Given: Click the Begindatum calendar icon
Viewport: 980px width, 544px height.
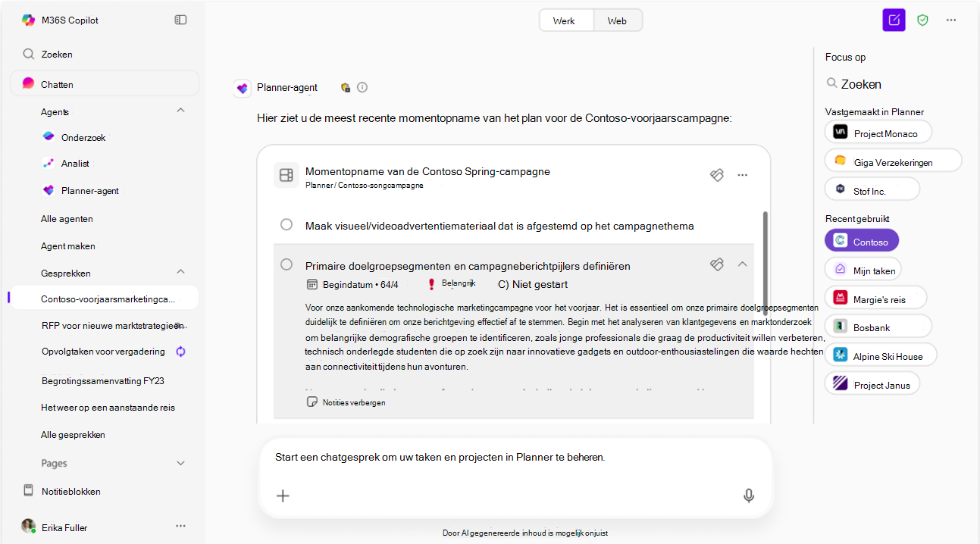Looking at the screenshot, I should (311, 285).
